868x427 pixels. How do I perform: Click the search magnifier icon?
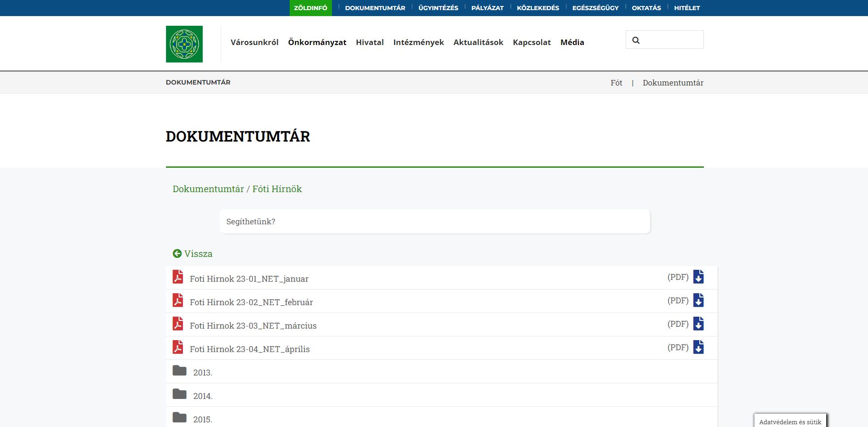[x=636, y=40]
